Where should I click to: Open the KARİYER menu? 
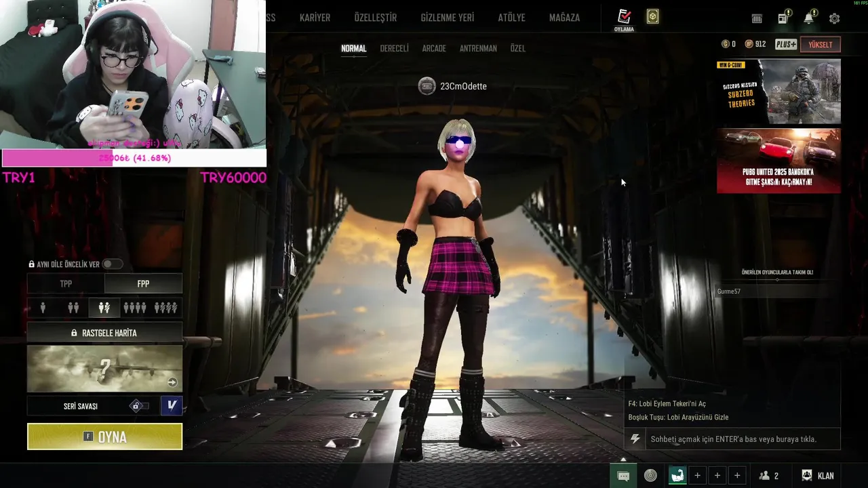(315, 18)
